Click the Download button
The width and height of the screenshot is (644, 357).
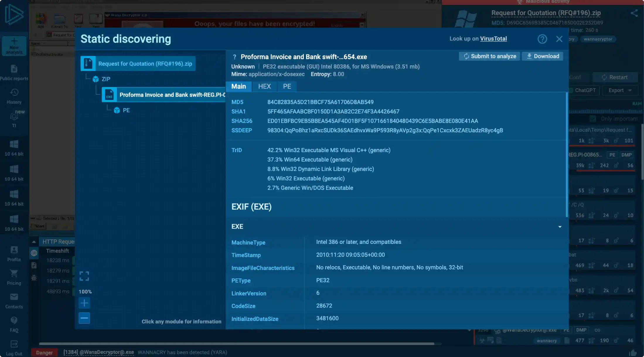coord(542,56)
